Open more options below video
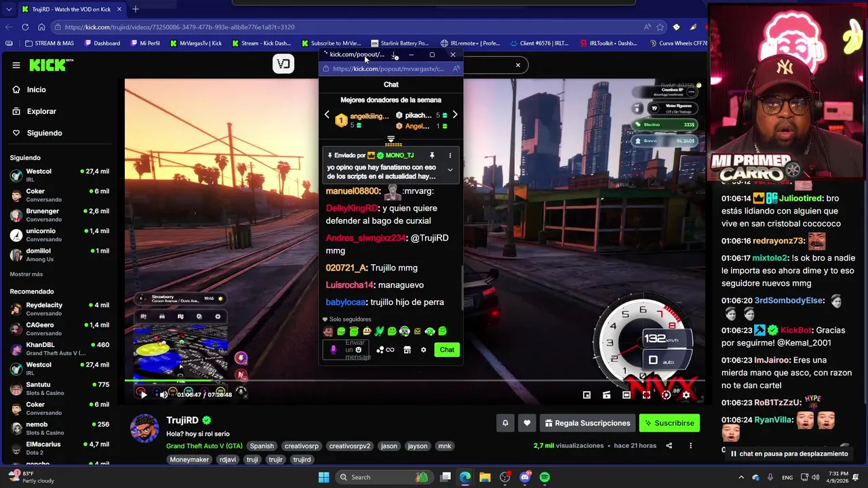This screenshot has height=488, width=868. [690, 445]
